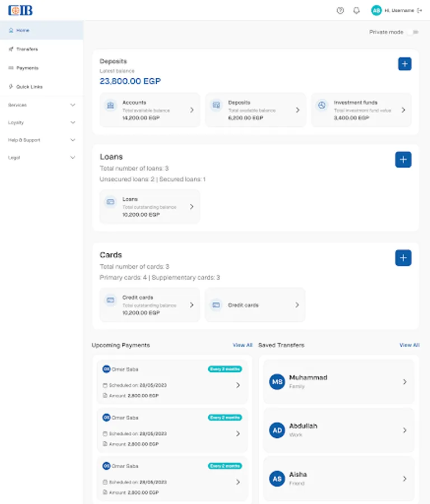This screenshot has height=504, width=430.
Task: Click the plus icon on the Deposits card
Action: click(x=404, y=64)
